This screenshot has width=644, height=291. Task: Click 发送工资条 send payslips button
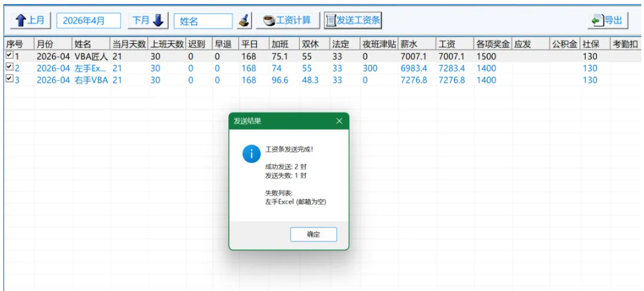coord(353,20)
